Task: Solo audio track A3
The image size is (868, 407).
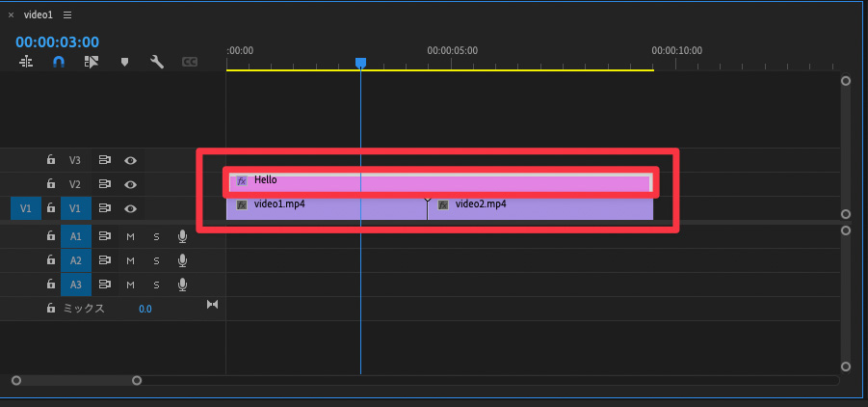Action: pyautogui.click(x=156, y=285)
